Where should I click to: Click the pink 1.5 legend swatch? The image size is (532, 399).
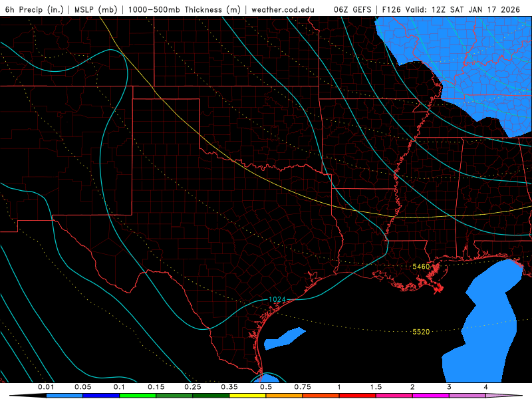pos(394,396)
